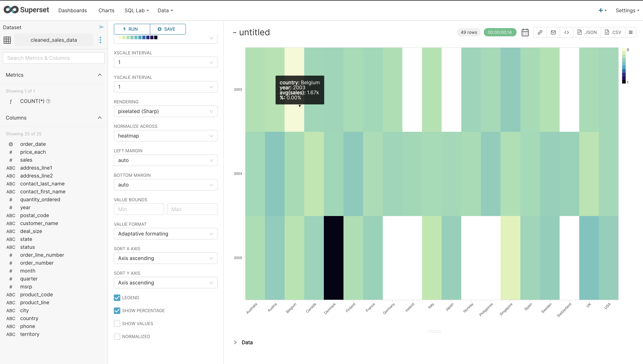Copy the chart permalink via link icon

(540, 32)
